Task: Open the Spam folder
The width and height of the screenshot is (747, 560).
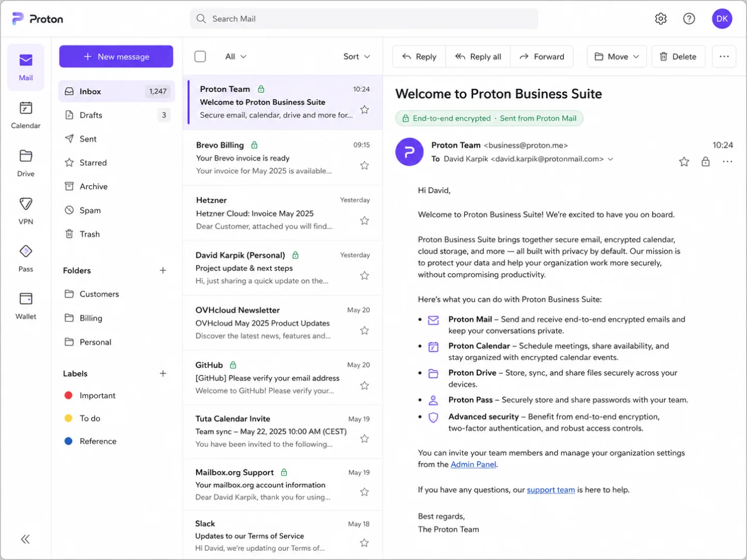Action: 117,211
